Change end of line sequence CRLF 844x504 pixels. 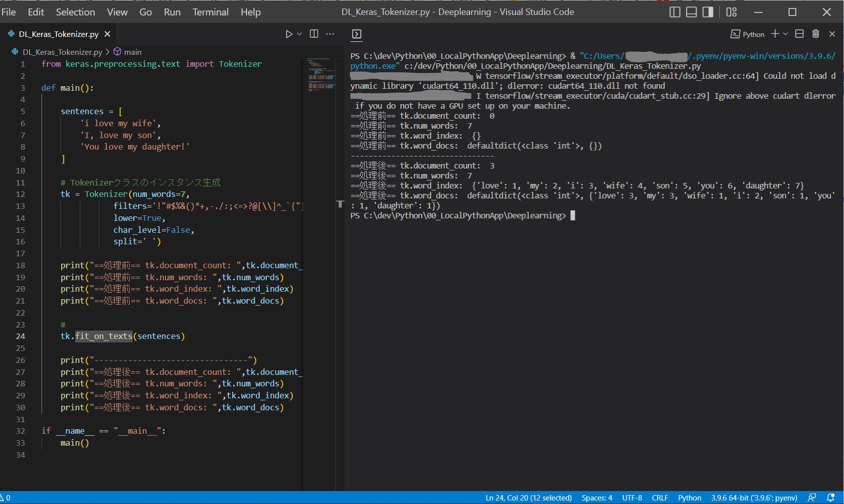(x=660, y=498)
